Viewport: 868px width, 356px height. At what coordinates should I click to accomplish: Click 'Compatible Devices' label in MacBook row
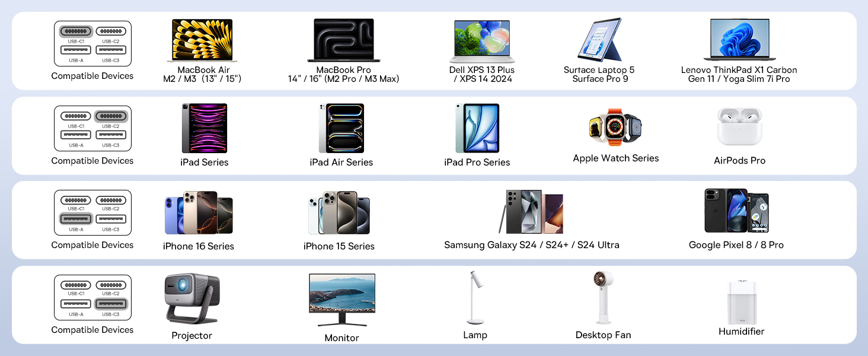click(x=92, y=76)
